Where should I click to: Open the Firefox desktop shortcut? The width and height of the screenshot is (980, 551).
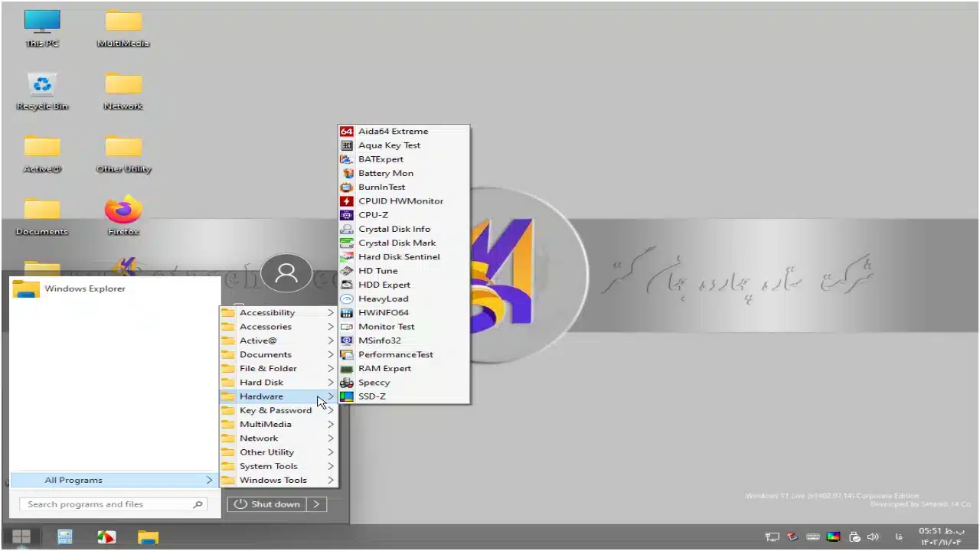tap(123, 211)
